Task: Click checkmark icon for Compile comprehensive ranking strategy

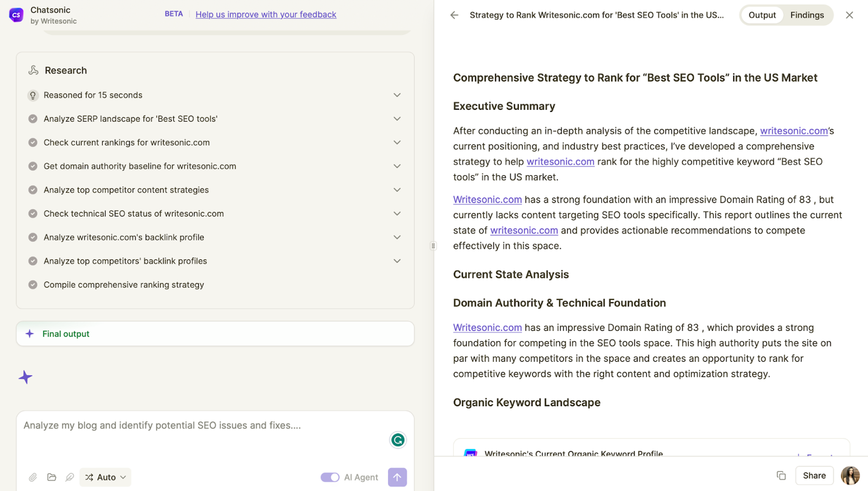Action: [x=33, y=285]
